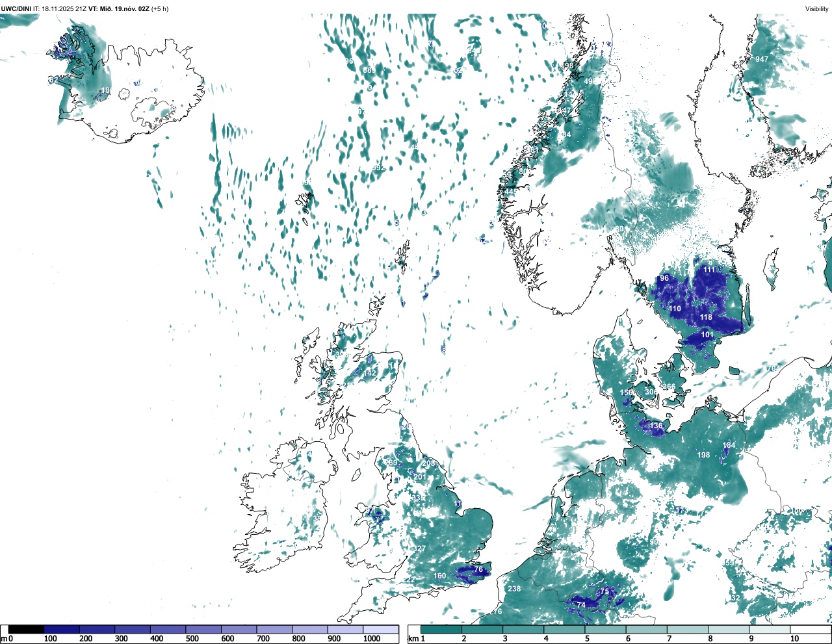Click the '184' value over northeast Germany
The image size is (832, 644).
[729, 446]
